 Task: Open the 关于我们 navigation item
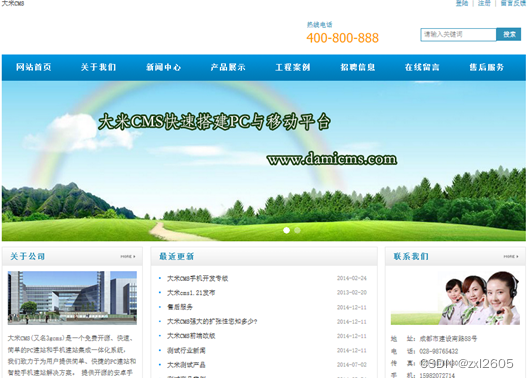99,67
